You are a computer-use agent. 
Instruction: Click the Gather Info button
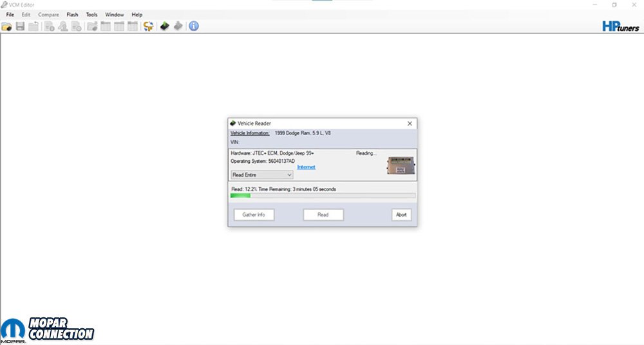click(x=254, y=215)
